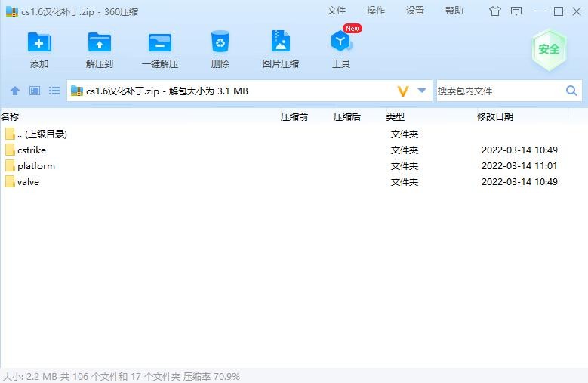Expand the path bar dropdown arrow
Viewport: 588px width, 383px height.
(x=422, y=91)
